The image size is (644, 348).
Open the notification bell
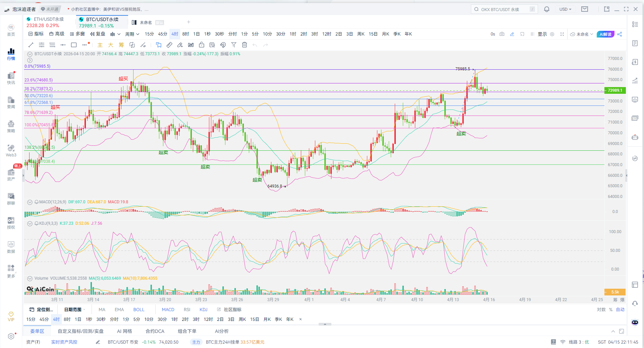tap(547, 9)
